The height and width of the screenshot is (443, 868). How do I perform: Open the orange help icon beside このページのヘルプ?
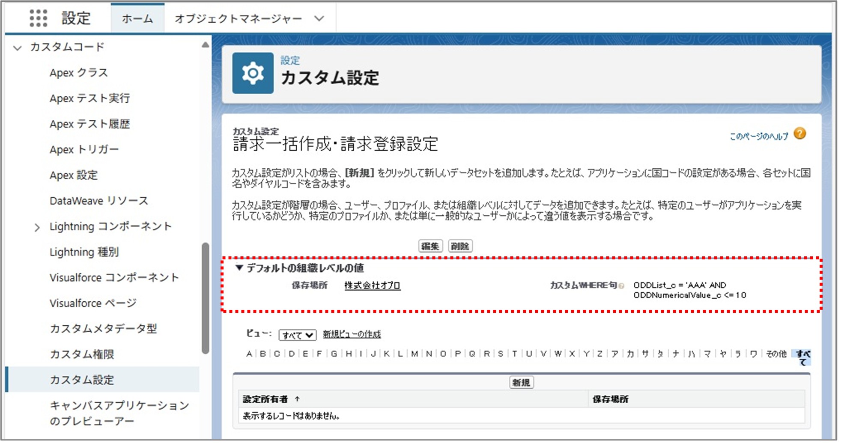(799, 134)
